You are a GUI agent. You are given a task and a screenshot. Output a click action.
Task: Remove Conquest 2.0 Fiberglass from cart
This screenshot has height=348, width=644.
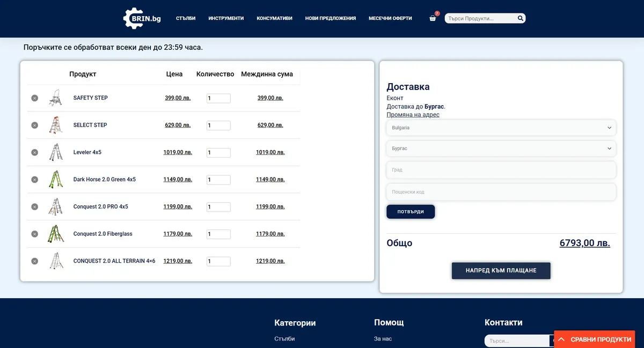(34, 234)
